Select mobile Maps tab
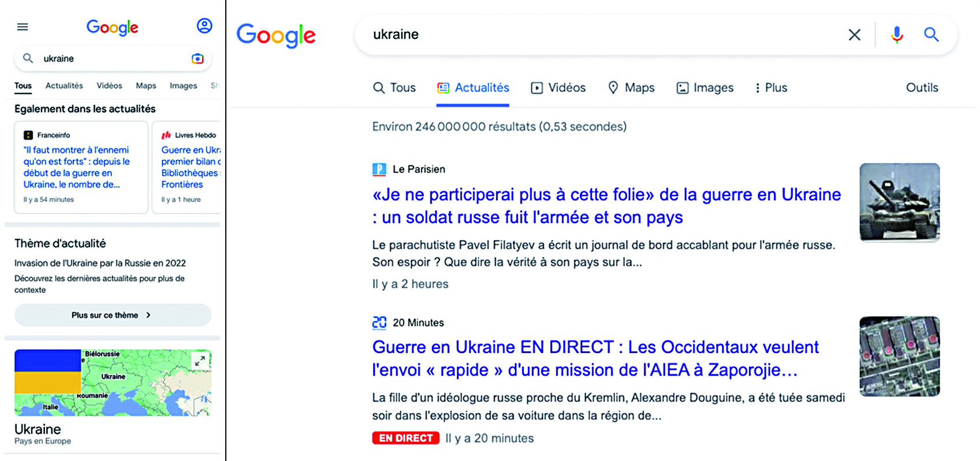Viewport: 980px width, 461px height. (x=146, y=85)
